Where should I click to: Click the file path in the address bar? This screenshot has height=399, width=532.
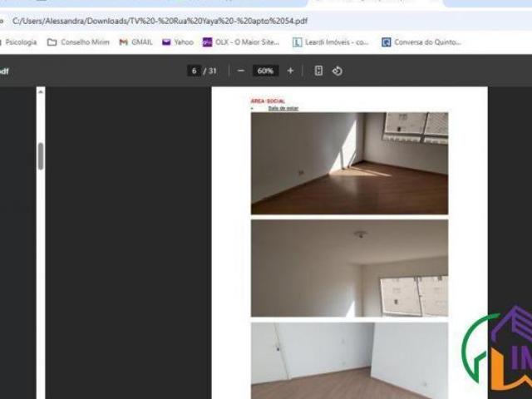(160, 21)
